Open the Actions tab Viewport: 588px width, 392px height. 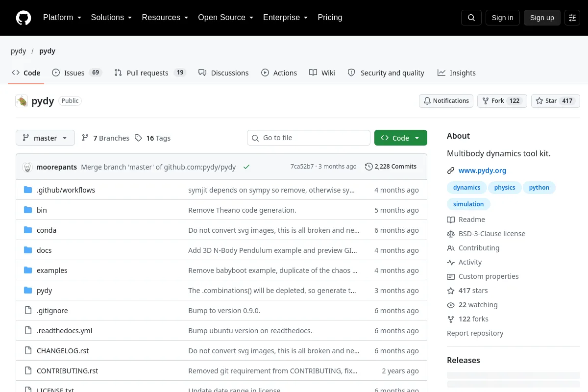tap(279, 73)
